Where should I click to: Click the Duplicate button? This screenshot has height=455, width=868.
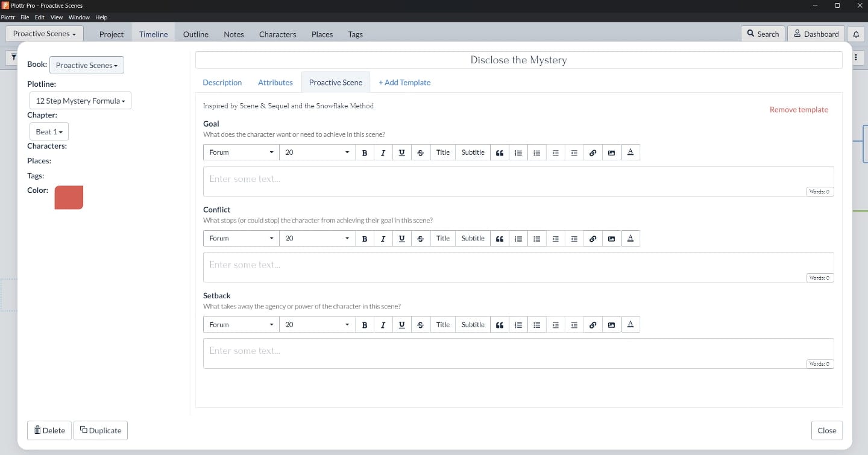101,430
